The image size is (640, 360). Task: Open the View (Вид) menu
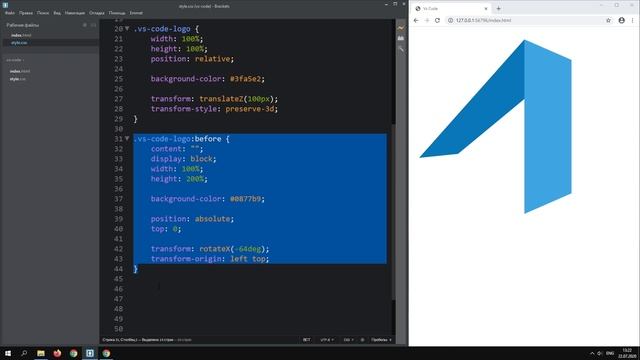(x=57, y=13)
